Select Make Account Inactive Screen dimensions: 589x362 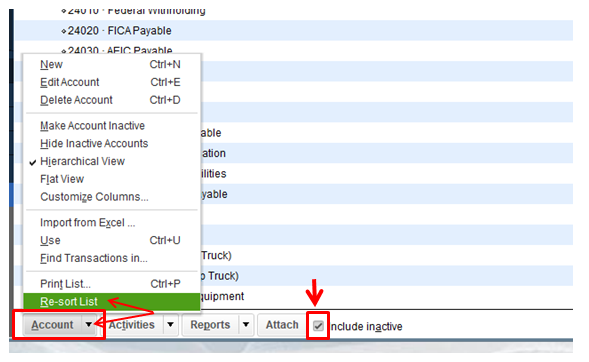[x=112, y=126]
